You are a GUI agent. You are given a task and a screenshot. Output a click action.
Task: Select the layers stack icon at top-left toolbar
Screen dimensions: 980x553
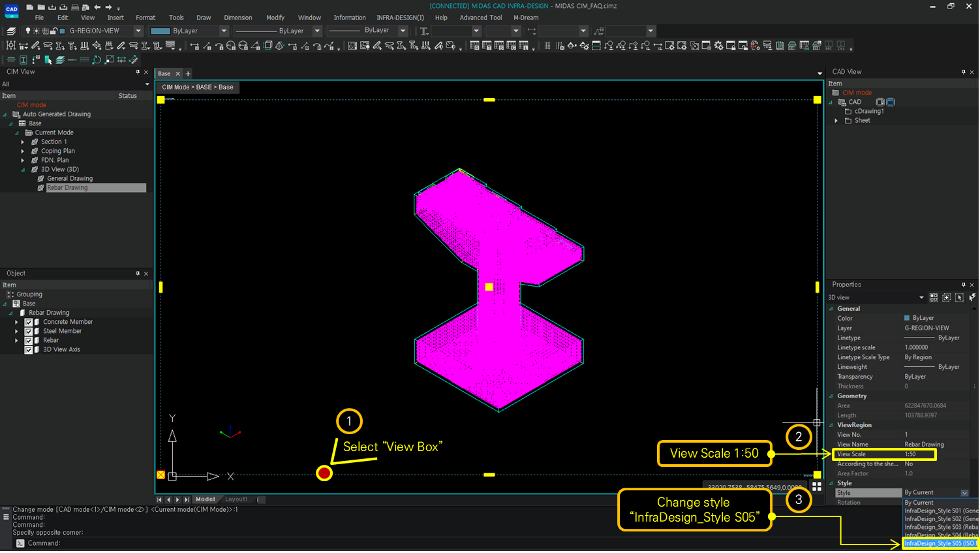12,31
